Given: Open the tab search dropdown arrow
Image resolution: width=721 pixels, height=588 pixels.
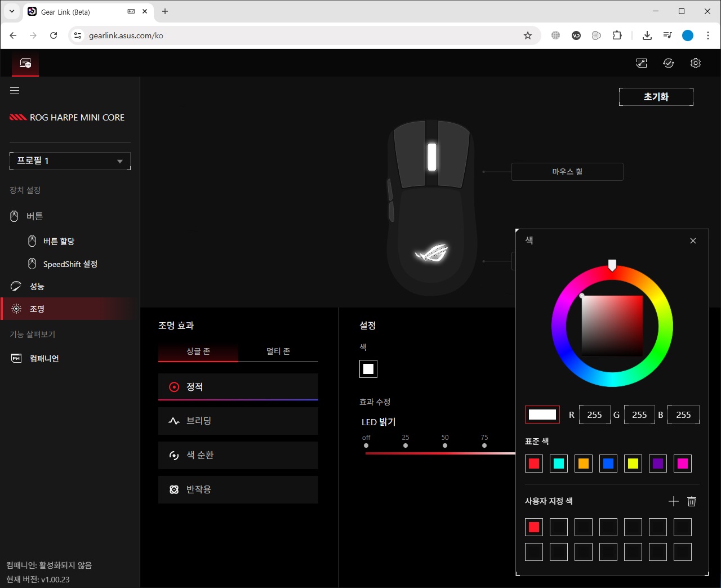Looking at the screenshot, I should pyautogui.click(x=12, y=11).
